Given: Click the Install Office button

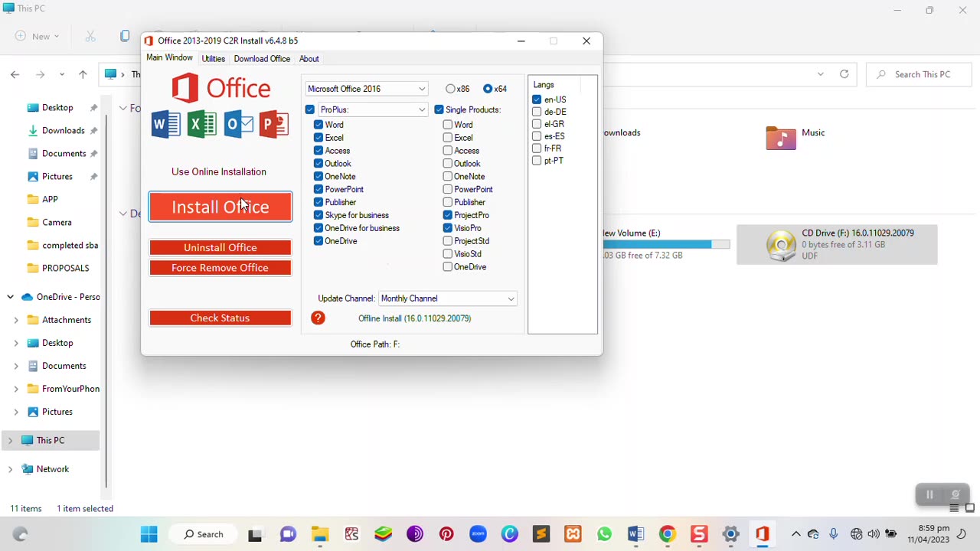Looking at the screenshot, I should tap(220, 207).
